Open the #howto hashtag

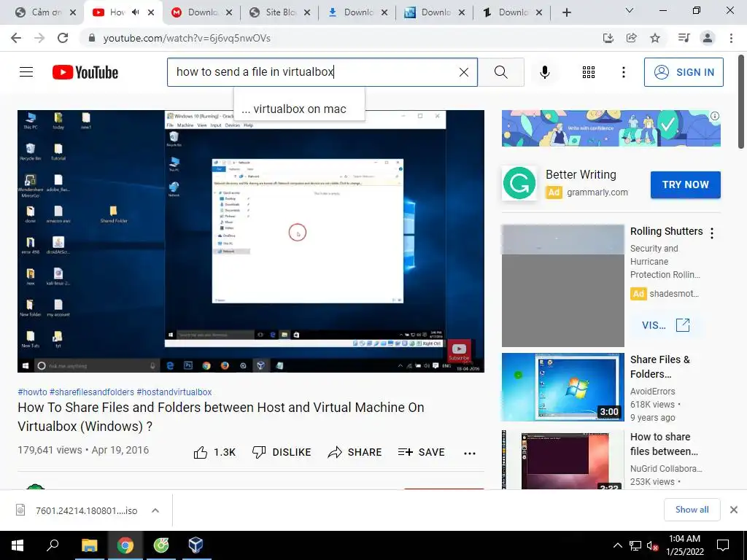coord(32,392)
